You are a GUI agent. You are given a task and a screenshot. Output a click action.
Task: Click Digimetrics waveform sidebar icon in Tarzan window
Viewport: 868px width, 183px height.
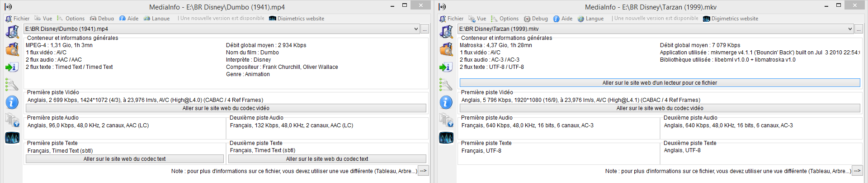click(446, 138)
